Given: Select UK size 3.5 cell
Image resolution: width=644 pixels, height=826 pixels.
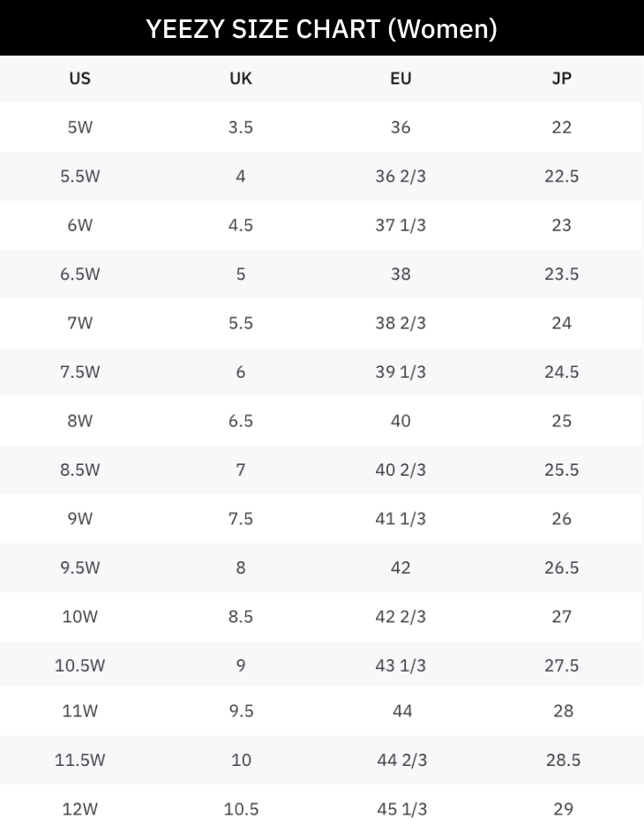Looking at the screenshot, I should [240, 127].
